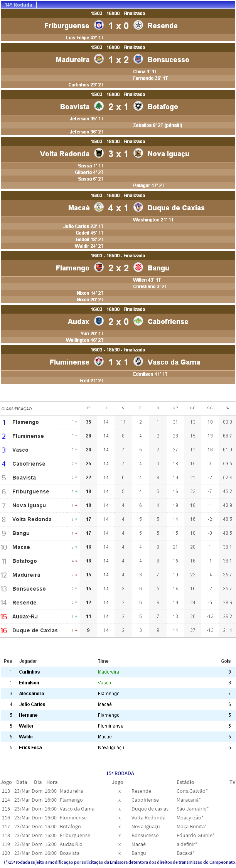Click the Bangu club crest icon

click(x=138, y=267)
